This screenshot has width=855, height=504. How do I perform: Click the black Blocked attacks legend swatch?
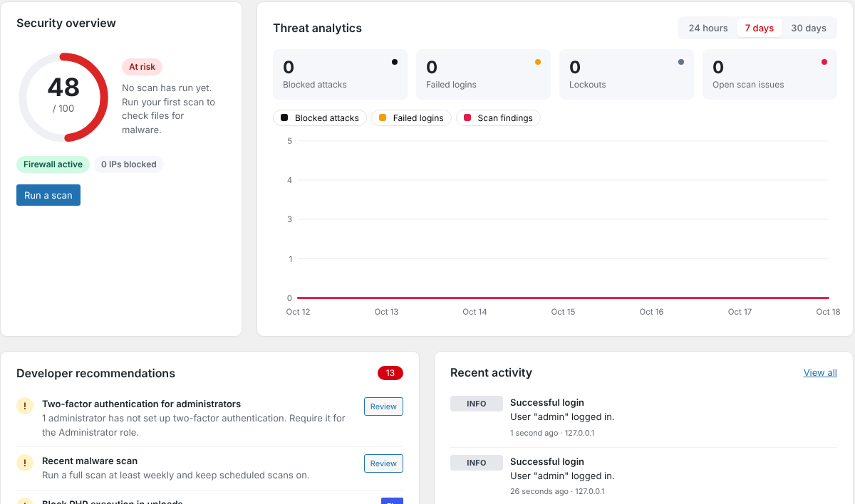point(284,117)
